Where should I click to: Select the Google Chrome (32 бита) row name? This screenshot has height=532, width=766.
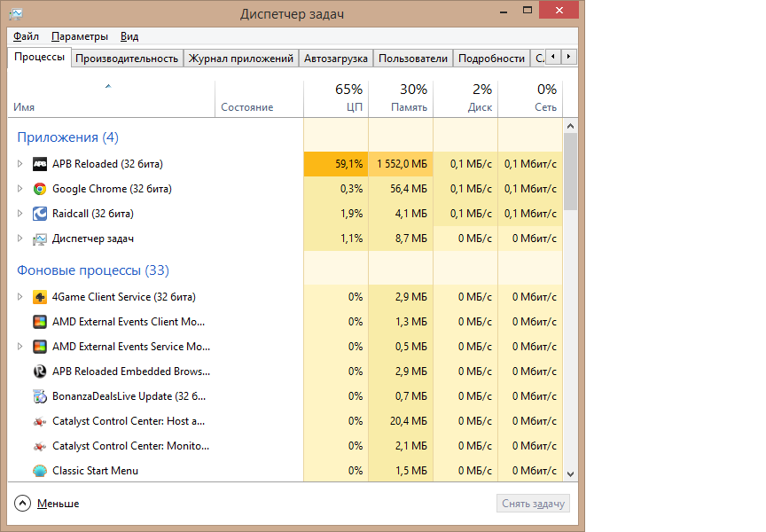point(112,189)
